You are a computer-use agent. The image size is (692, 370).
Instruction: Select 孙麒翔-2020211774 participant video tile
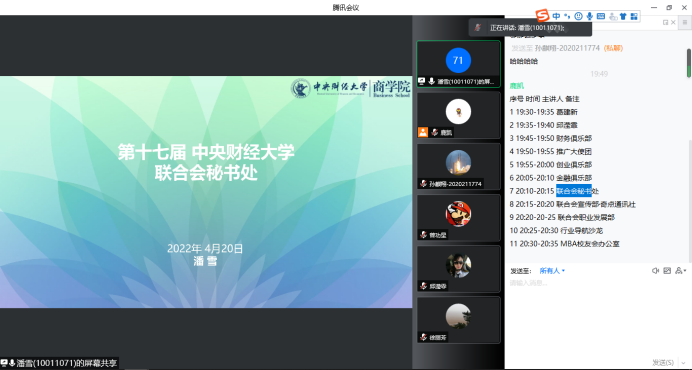(458, 167)
